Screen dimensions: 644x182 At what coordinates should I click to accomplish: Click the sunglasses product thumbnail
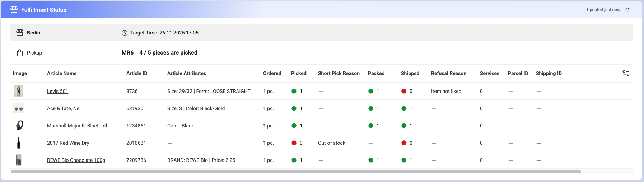[x=19, y=108]
